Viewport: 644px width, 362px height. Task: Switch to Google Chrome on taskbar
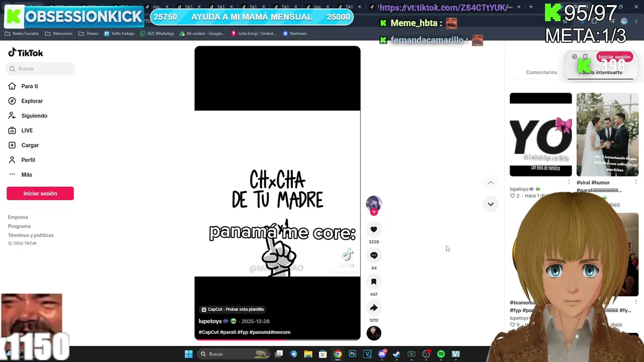pyautogui.click(x=338, y=354)
